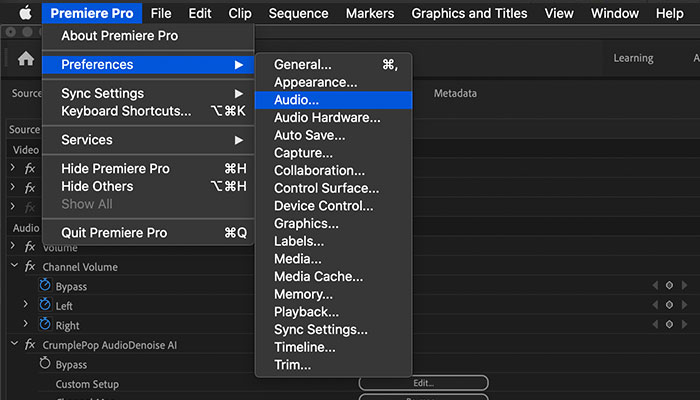Go to next keyframe on Right row

[684, 325]
